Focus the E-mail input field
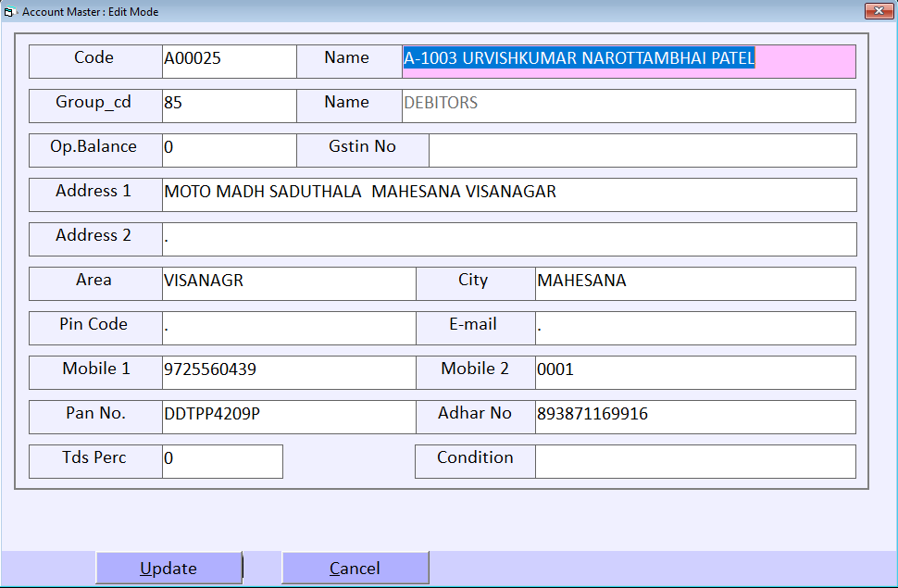 [695, 328]
